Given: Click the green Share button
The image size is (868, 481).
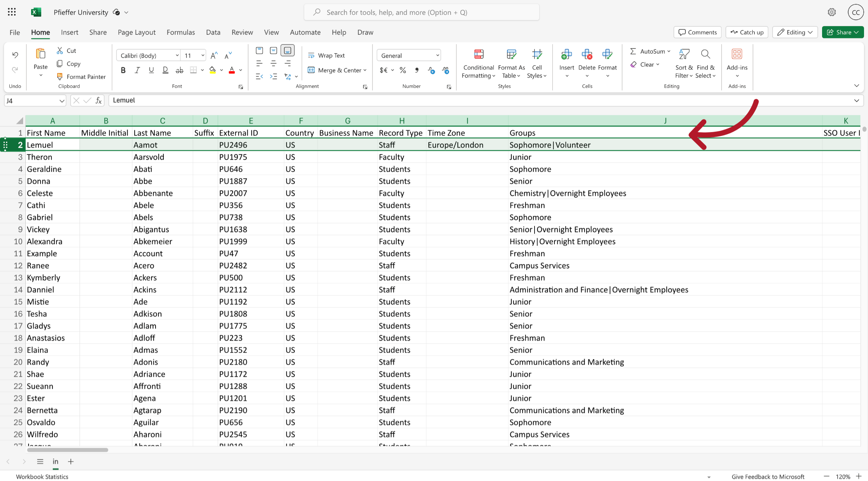Looking at the screenshot, I should 843,32.
